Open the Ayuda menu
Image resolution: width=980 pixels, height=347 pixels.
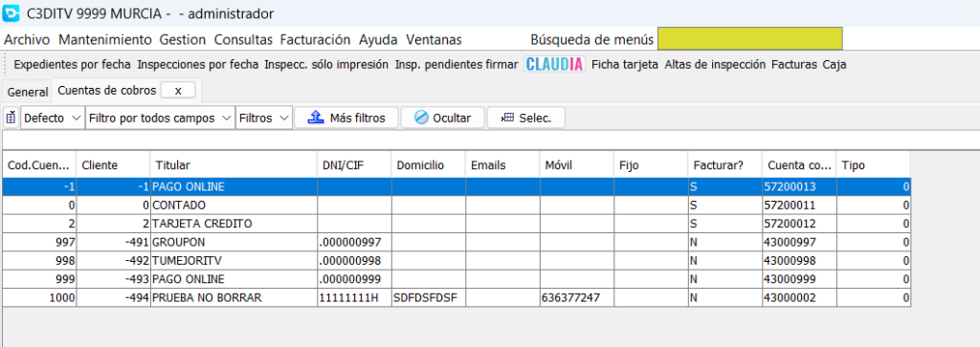[378, 40]
